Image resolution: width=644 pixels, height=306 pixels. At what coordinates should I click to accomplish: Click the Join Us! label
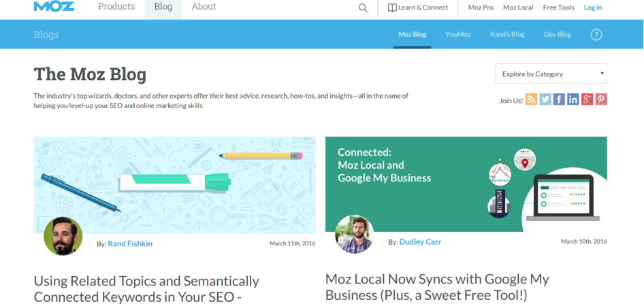click(511, 101)
